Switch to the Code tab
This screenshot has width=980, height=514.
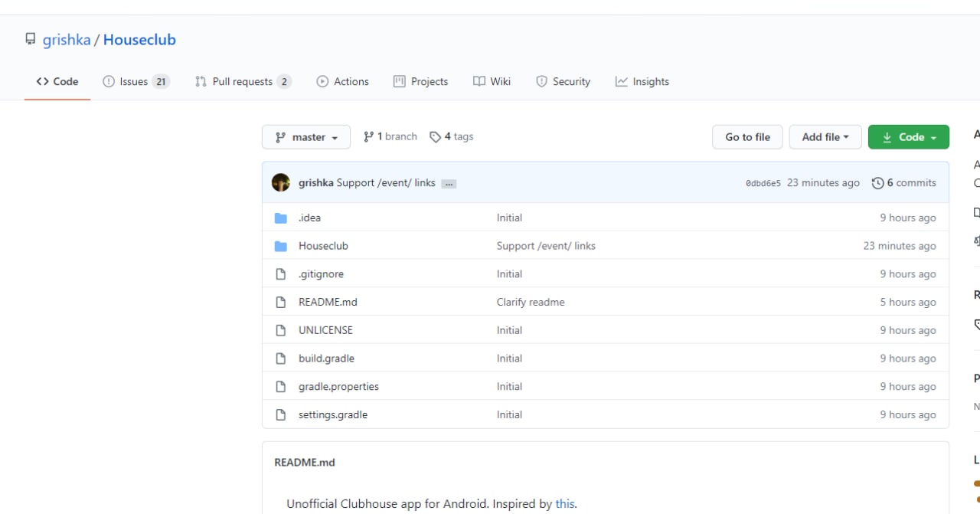[x=57, y=81]
